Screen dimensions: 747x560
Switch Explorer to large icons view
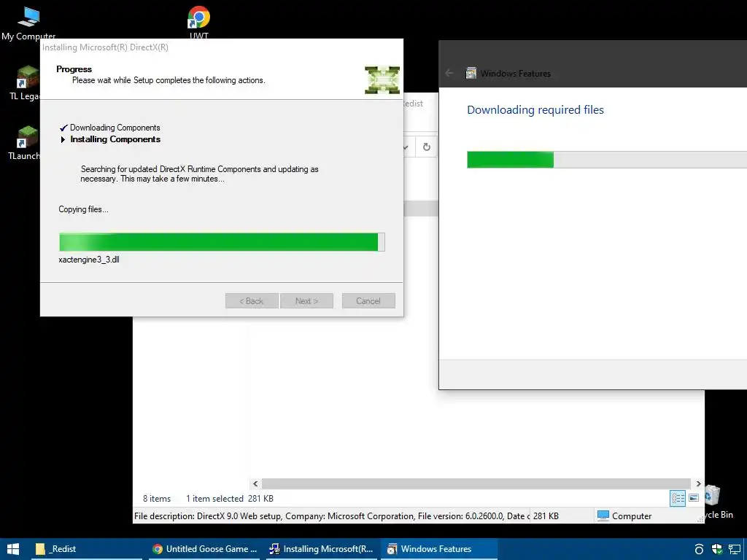[694, 498]
